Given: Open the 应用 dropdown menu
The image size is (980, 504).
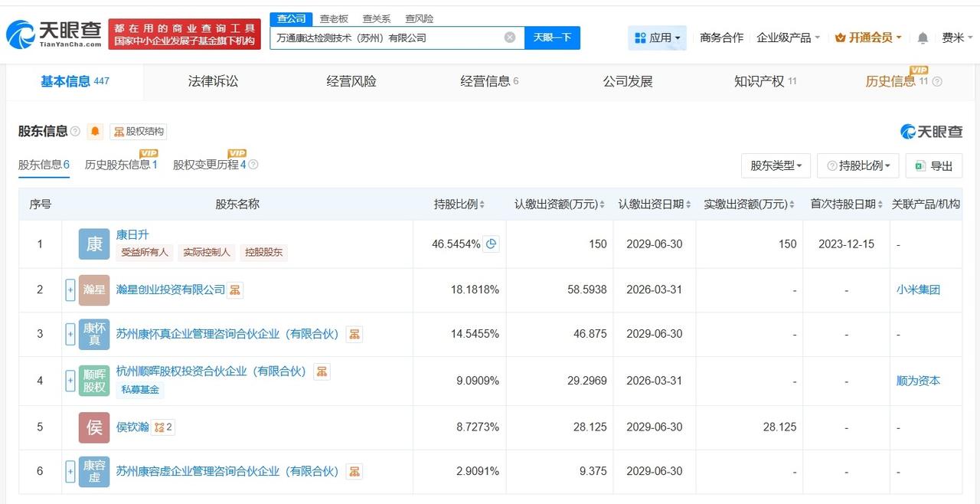Looking at the screenshot, I should click(657, 38).
